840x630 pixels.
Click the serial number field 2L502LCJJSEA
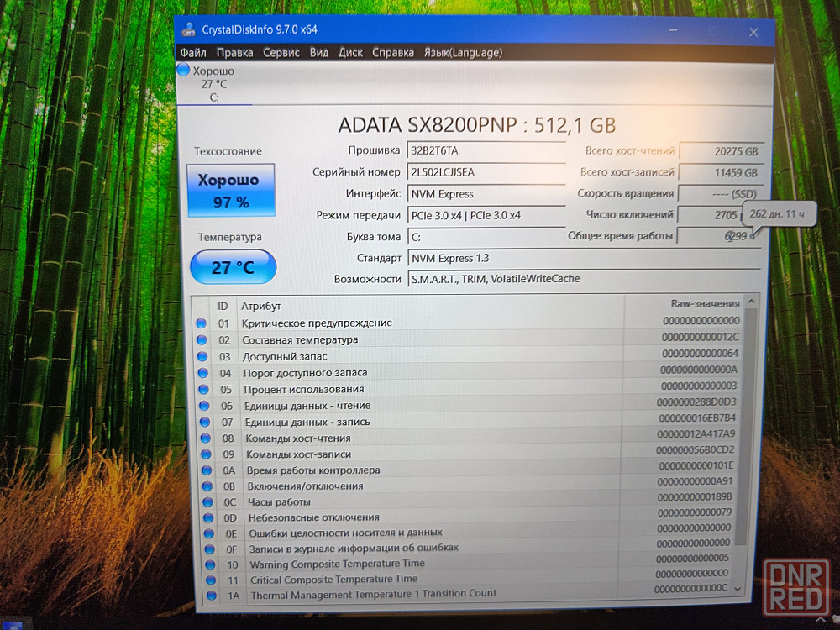pos(486,172)
